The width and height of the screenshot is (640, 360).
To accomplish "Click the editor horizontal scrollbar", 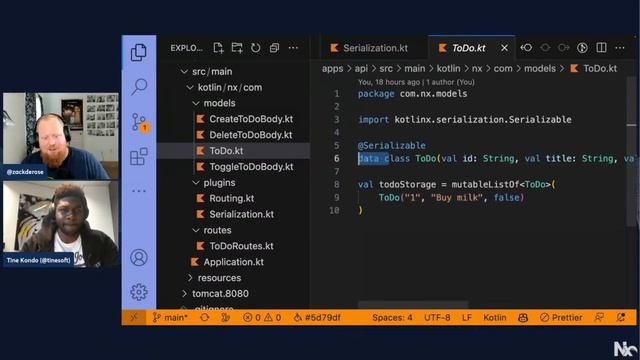I will (413, 305).
